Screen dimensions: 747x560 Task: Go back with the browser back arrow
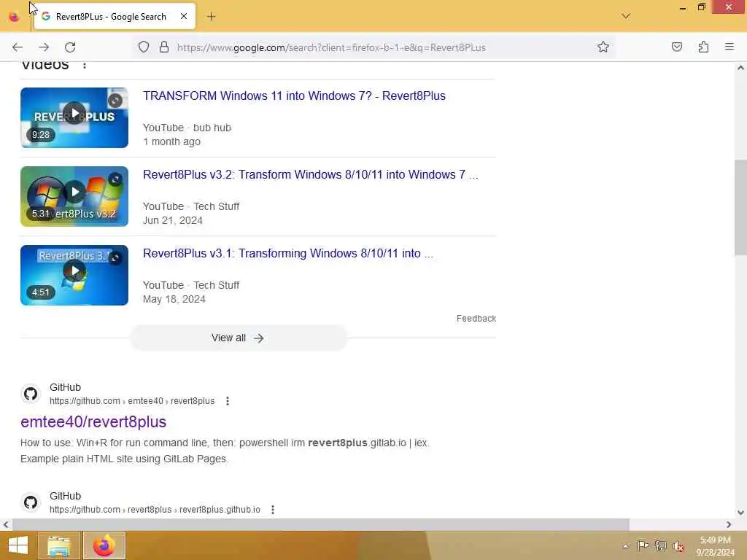(18, 47)
